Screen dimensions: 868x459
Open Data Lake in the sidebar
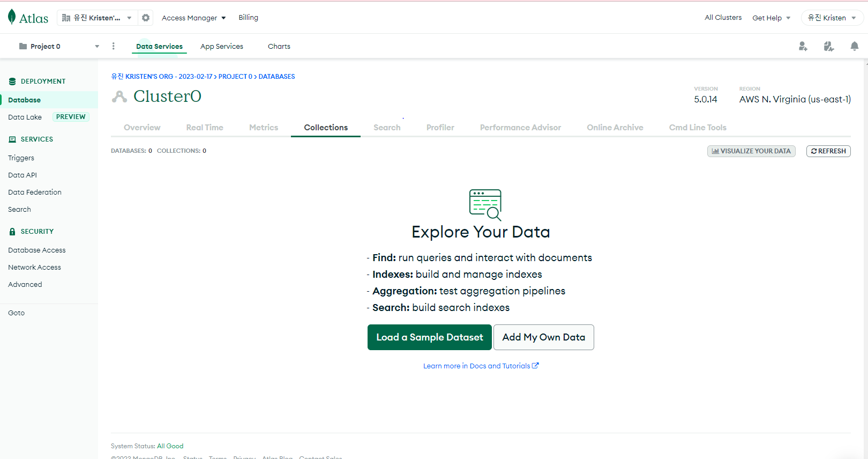pos(25,117)
